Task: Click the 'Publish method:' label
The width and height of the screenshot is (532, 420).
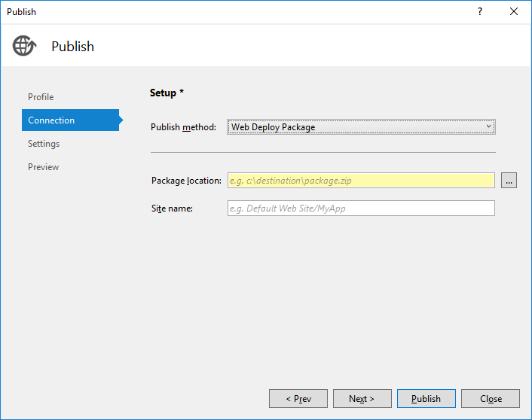Action: point(183,127)
